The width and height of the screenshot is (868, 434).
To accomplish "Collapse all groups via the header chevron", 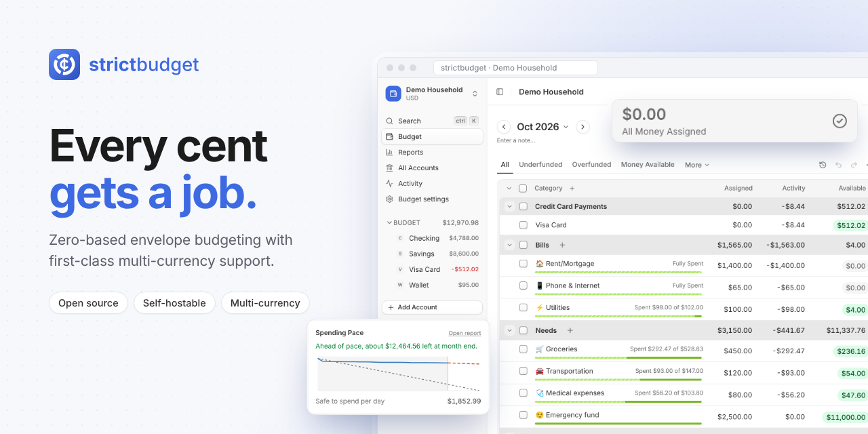I will tap(509, 189).
